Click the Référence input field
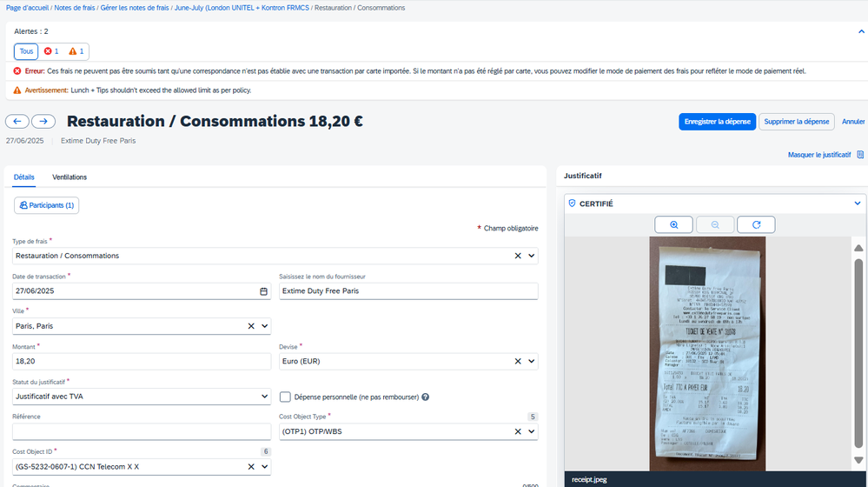 click(x=142, y=431)
